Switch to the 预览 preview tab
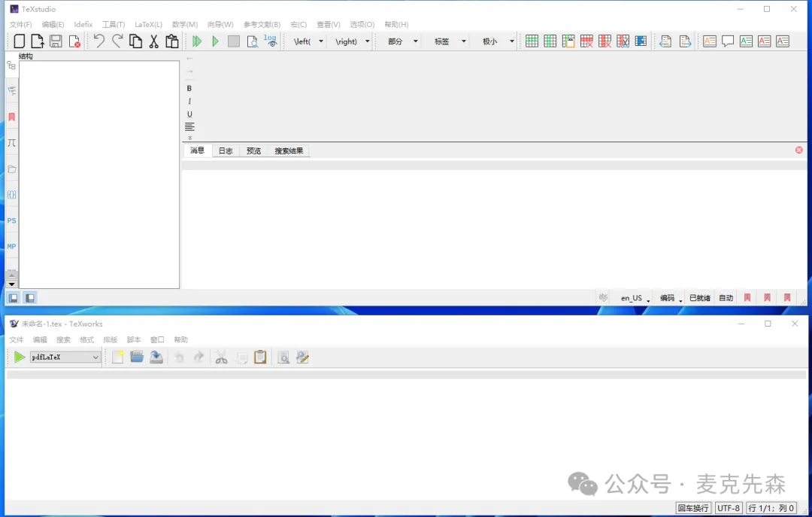This screenshot has width=812, height=517. 254,151
